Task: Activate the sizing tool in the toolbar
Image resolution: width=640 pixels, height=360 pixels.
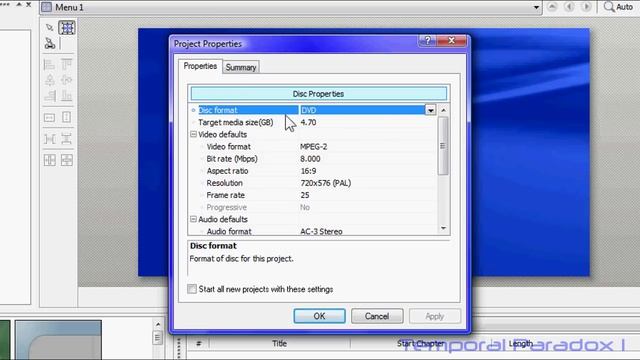Action: click(x=67, y=28)
